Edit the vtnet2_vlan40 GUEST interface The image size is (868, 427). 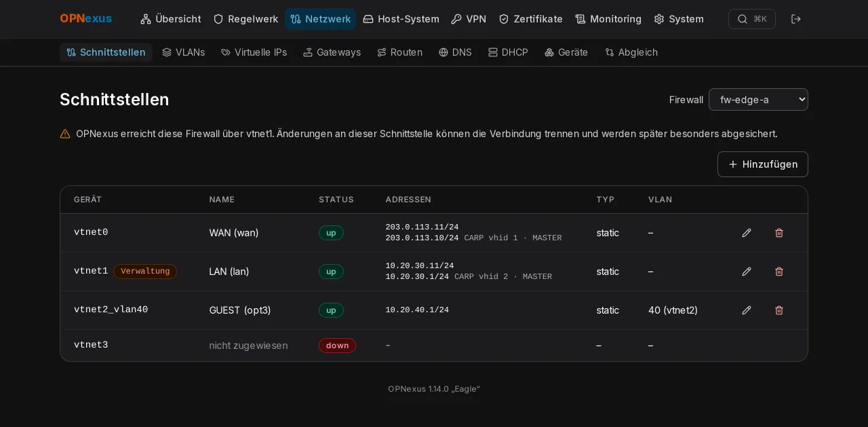747,310
